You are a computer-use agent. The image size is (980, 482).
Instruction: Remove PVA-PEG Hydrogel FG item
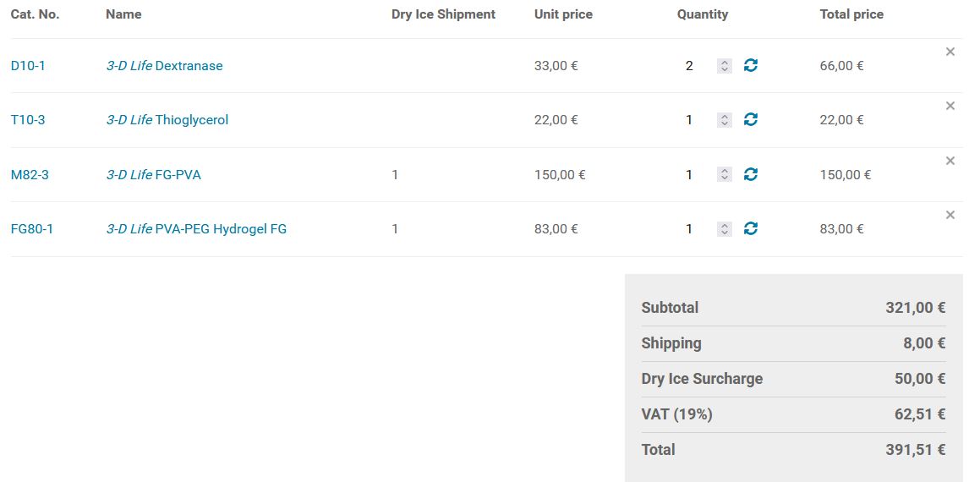(950, 215)
